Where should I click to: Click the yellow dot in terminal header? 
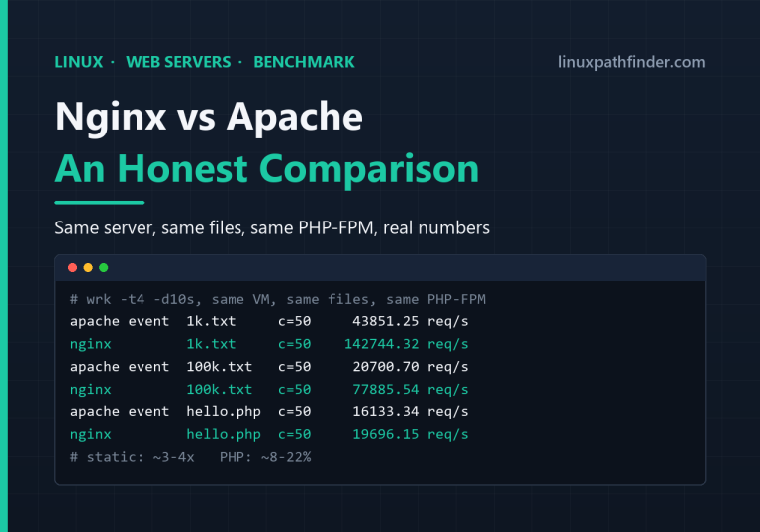88,267
